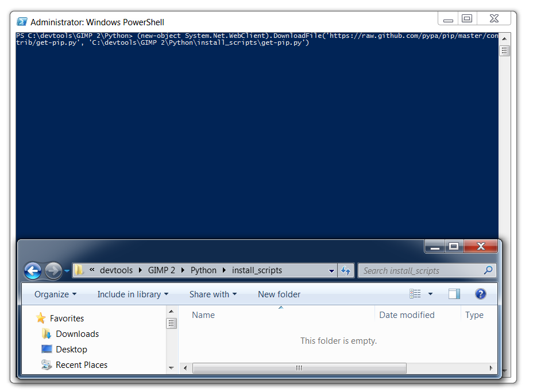The height and width of the screenshot is (392, 533).
Task: Select GIMP 2 breadcrumb in address bar
Action: point(161,270)
